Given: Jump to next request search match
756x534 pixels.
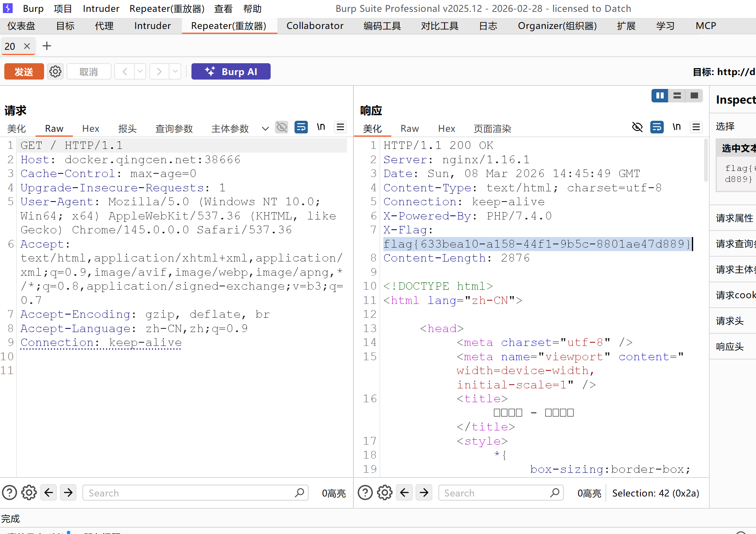Looking at the screenshot, I should [x=68, y=493].
